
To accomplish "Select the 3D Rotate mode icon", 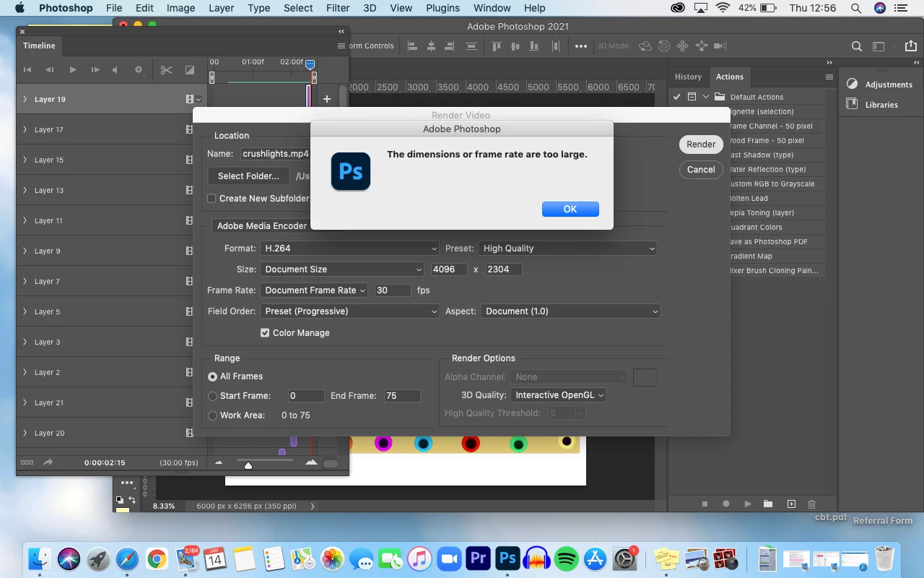I will 645,46.
